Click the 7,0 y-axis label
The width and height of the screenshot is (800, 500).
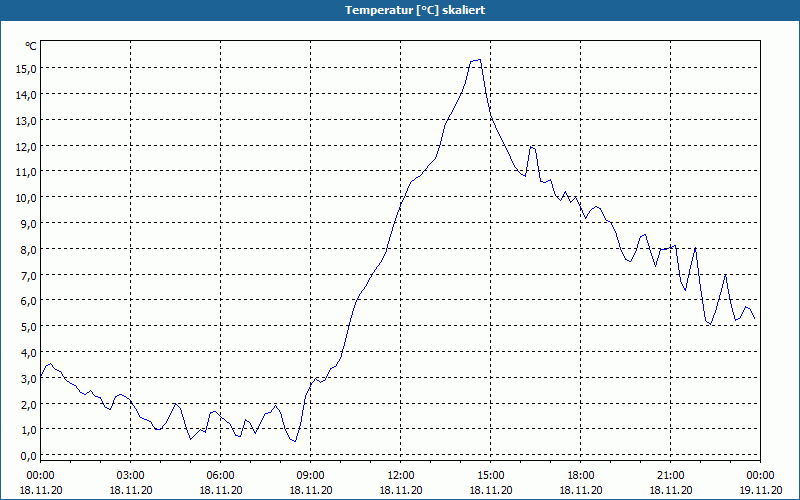(x=28, y=275)
